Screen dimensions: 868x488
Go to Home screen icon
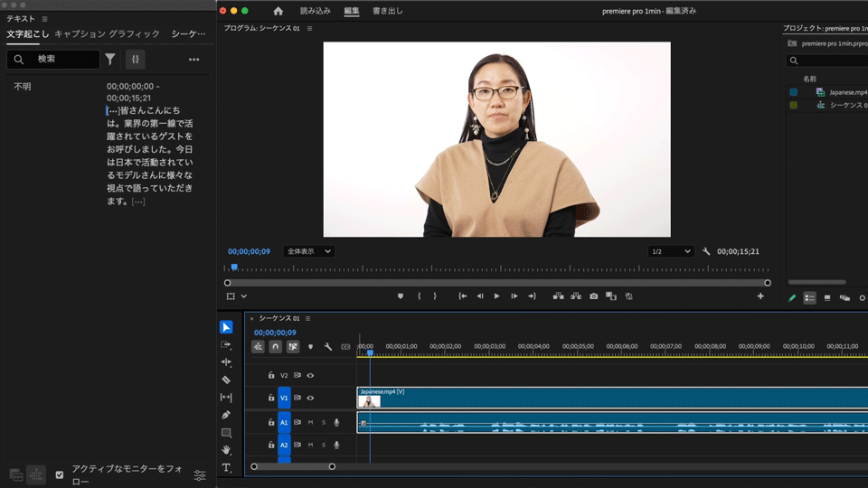(278, 11)
